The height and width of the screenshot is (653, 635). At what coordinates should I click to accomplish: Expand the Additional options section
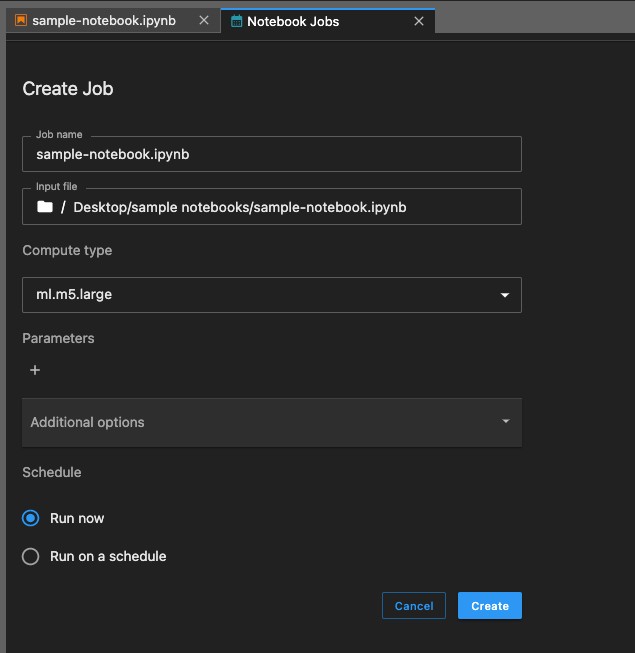click(x=272, y=422)
